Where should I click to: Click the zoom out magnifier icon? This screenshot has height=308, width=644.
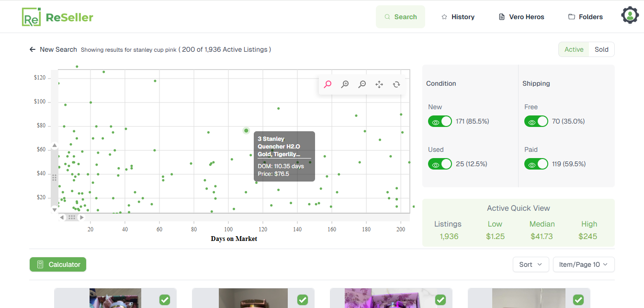(x=362, y=84)
